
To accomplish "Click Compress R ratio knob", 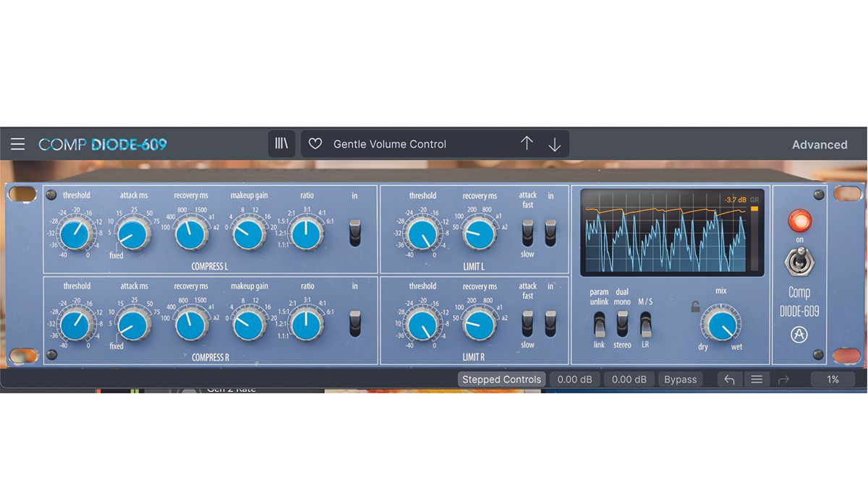I will (306, 325).
